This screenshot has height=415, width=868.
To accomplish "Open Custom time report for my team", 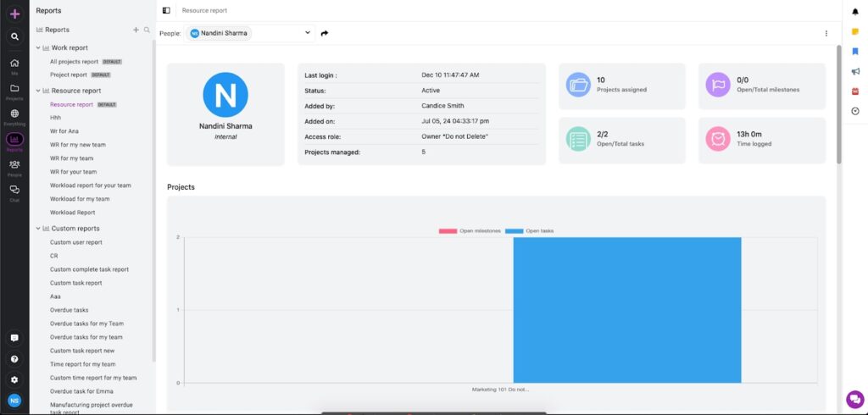I will point(93,378).
